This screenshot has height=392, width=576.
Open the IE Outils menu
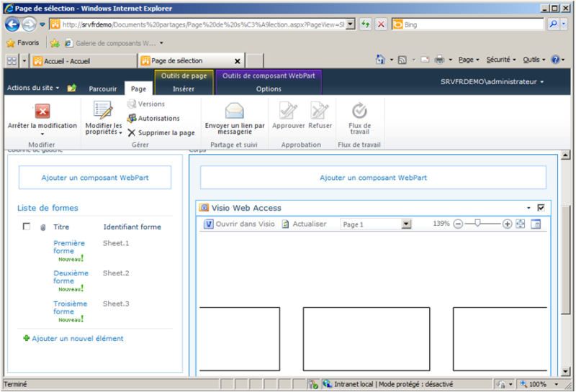(x=534, y=60)
